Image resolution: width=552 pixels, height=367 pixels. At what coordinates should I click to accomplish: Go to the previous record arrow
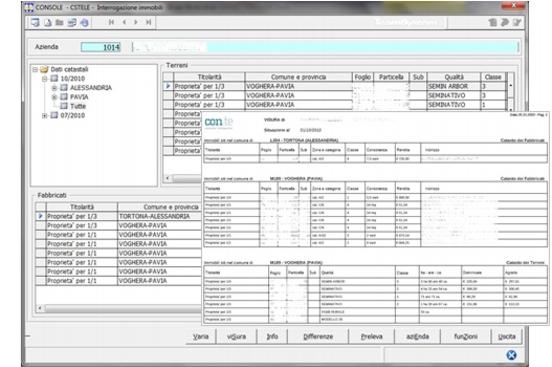point(124,22)
